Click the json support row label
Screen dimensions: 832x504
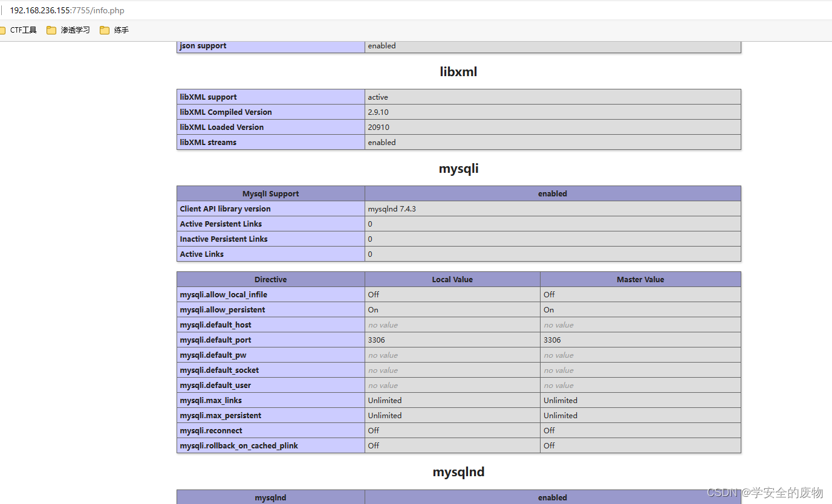point(203,45)
